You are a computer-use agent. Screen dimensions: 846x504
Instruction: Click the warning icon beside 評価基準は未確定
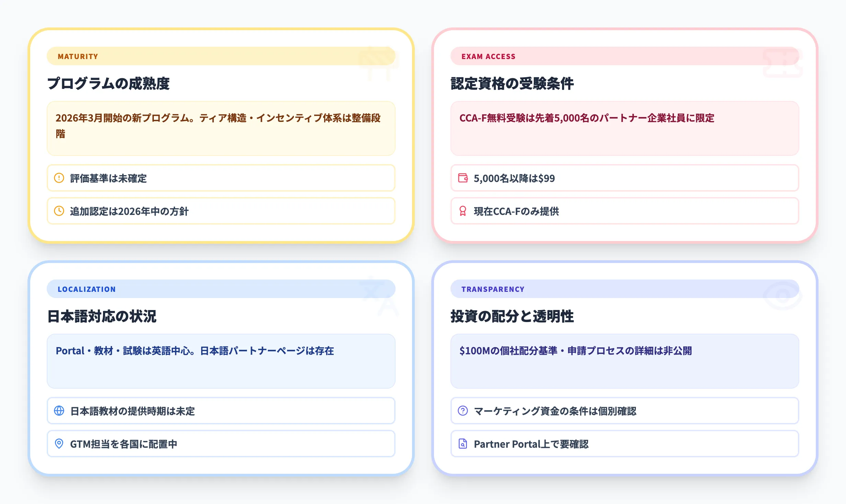(59, 178)
